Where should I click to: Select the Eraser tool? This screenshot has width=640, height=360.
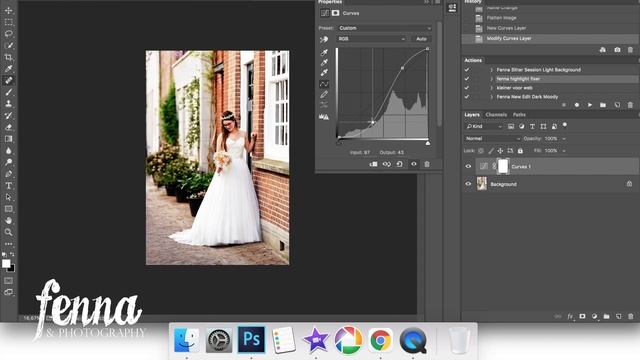9,127
